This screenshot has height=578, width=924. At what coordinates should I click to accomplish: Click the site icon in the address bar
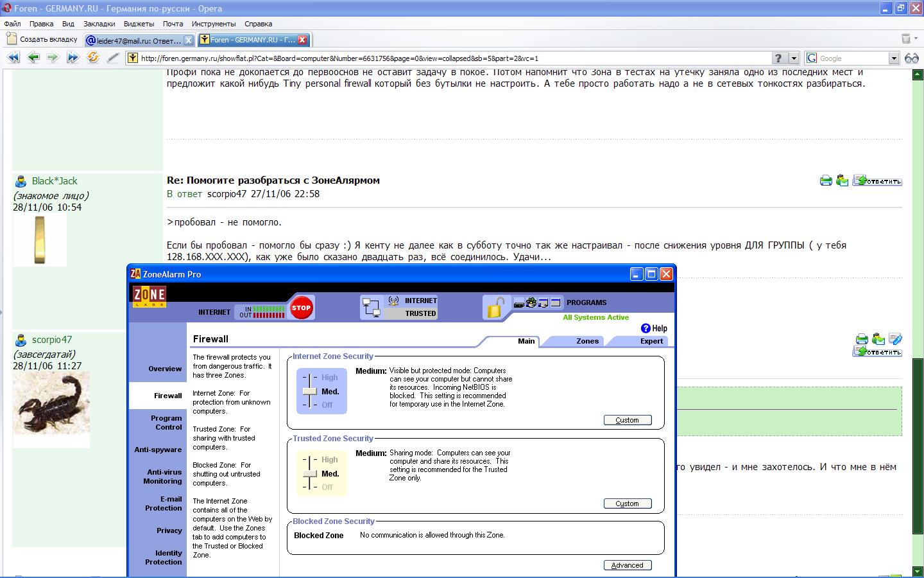[x=133, y=58]
